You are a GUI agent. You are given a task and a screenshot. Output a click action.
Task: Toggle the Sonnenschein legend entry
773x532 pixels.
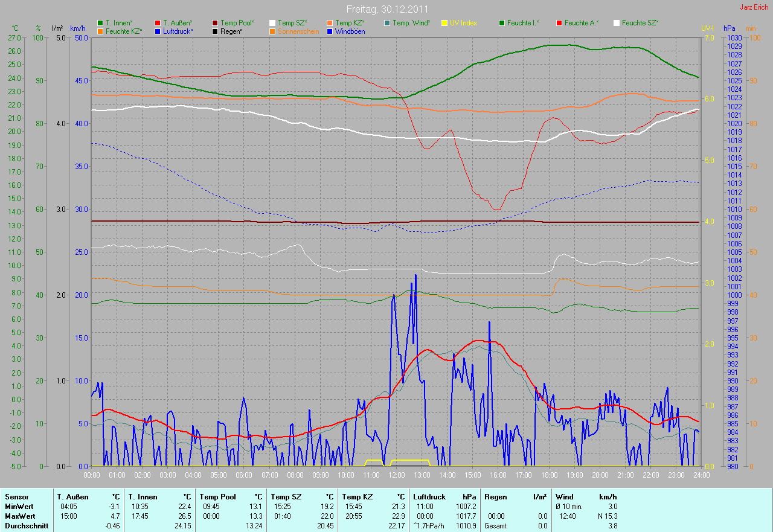pos(298,31)
